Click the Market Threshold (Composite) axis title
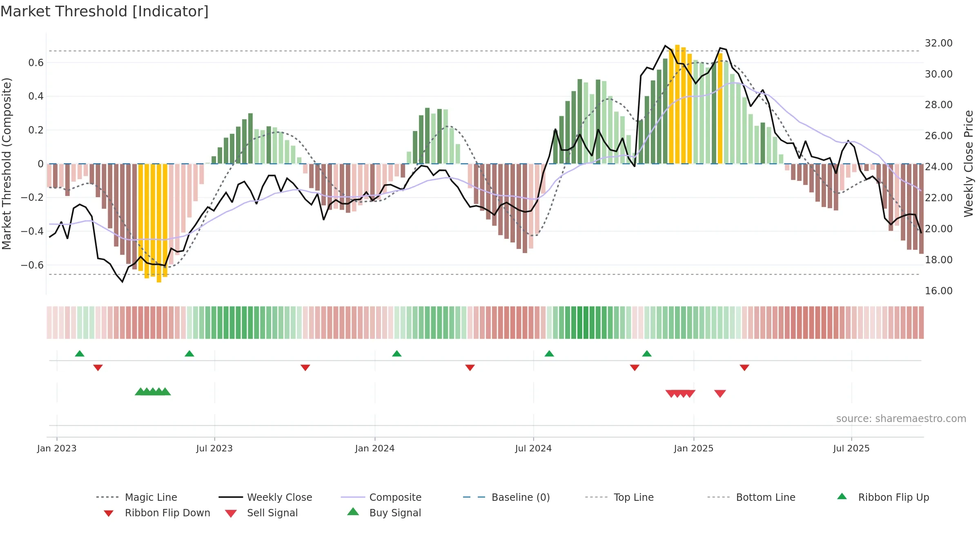 tap(7, 164)
